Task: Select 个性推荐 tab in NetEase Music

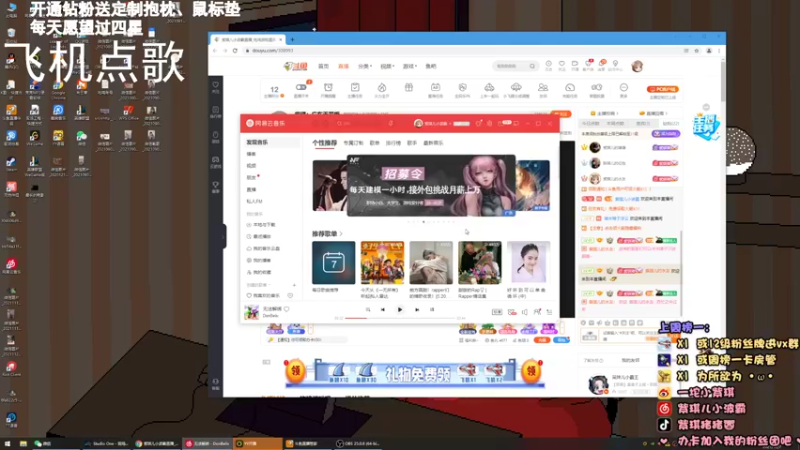Action: coord(324,143)
